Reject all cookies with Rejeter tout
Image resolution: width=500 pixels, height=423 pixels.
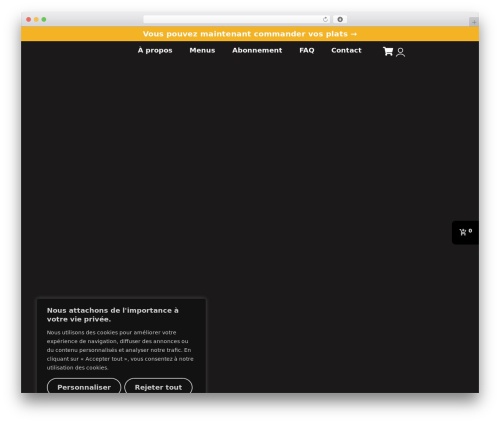point(158,387)
